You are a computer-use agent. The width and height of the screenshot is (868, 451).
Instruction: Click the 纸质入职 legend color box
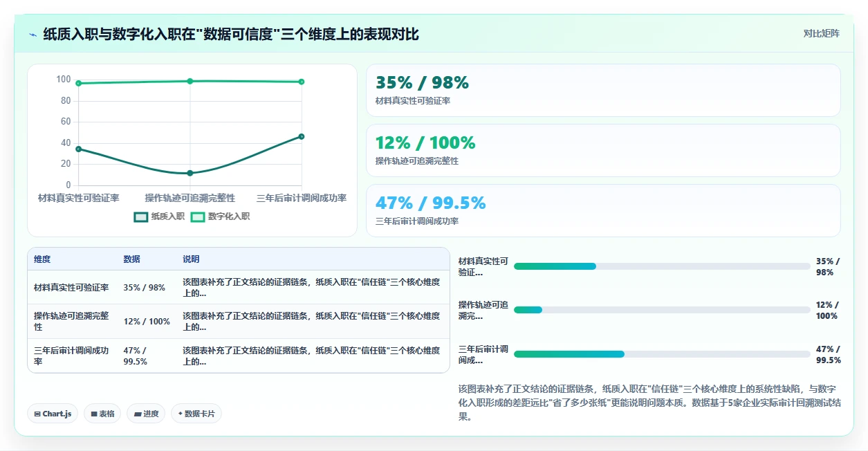tap(141, 217)
